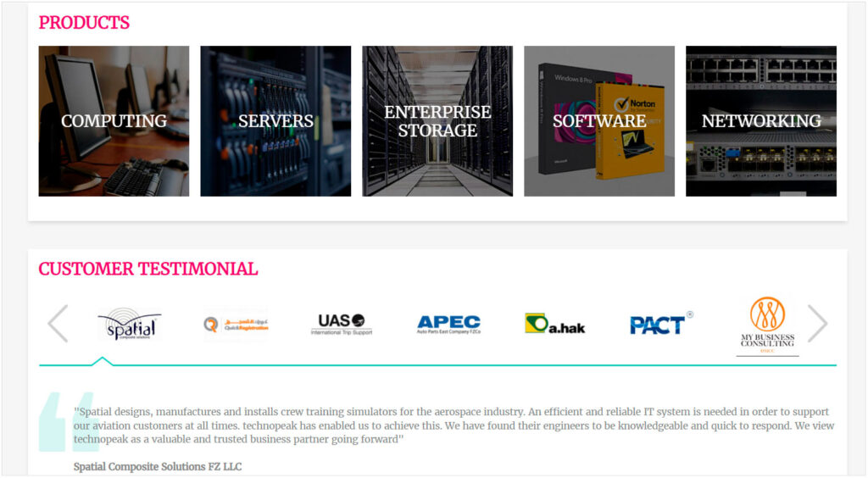Show the UAS International Trip Support testimonial
Image resolution: width=868 pixels, height=478 pixels.
pos(342,325)
